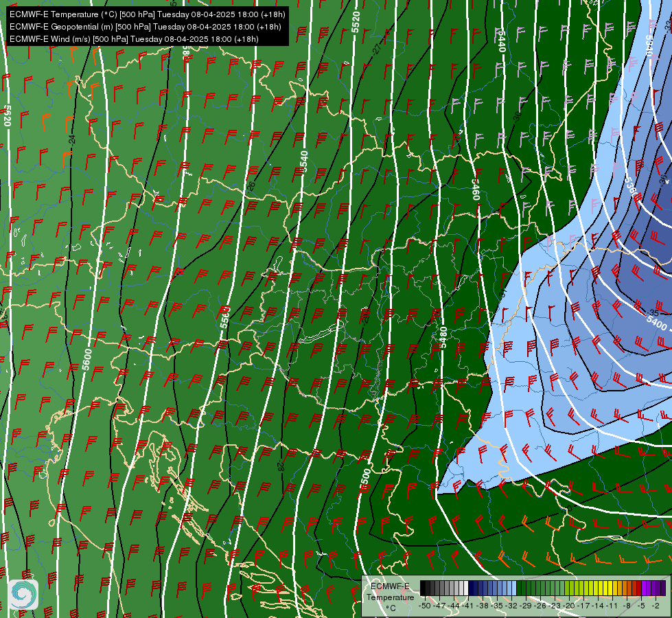Click the 5440 geopotential contour label

tap(500, 42)
